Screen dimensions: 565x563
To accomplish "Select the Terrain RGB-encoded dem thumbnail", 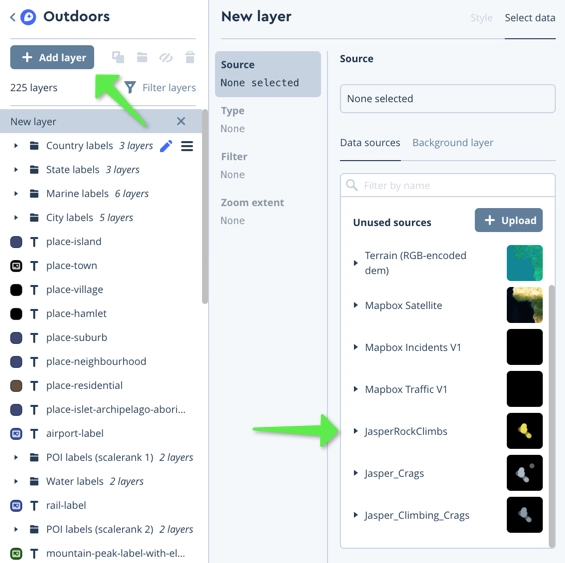I will (524, 263).
